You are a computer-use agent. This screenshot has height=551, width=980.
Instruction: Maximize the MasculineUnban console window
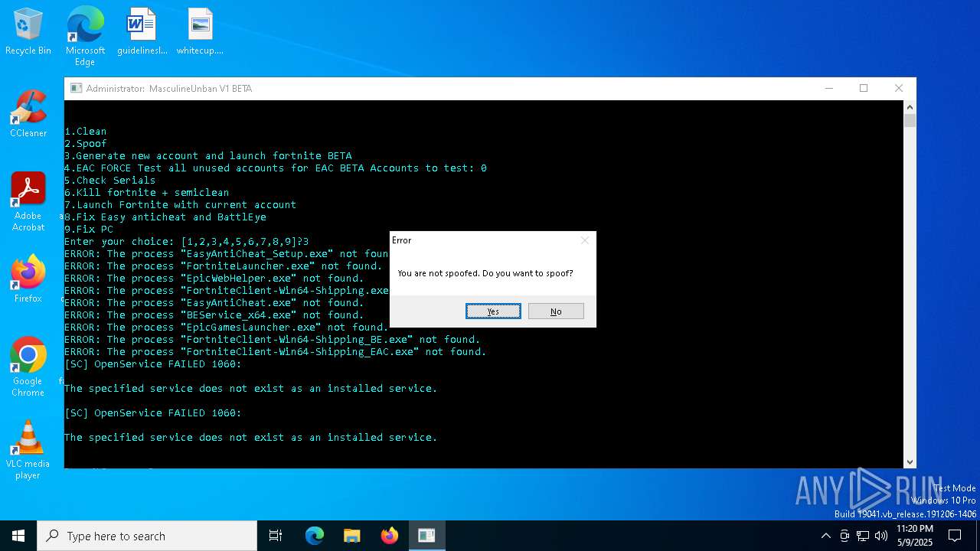point(864,88)
